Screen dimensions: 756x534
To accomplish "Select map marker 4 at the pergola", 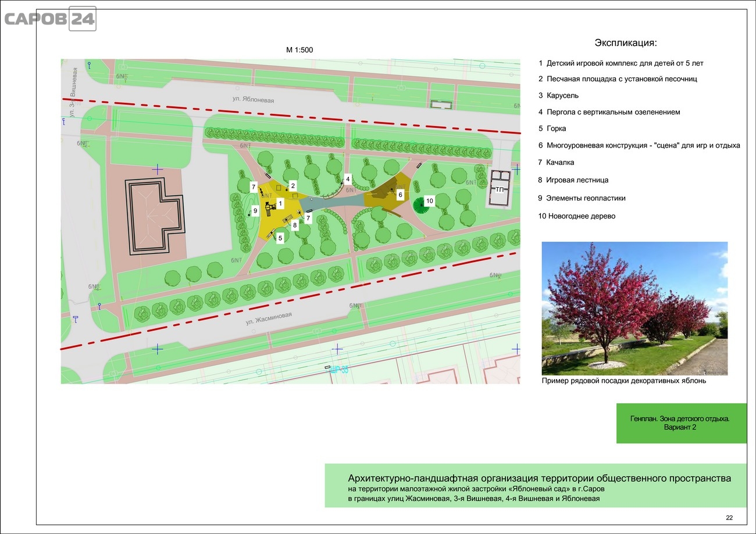I will (x=348, y=178).
